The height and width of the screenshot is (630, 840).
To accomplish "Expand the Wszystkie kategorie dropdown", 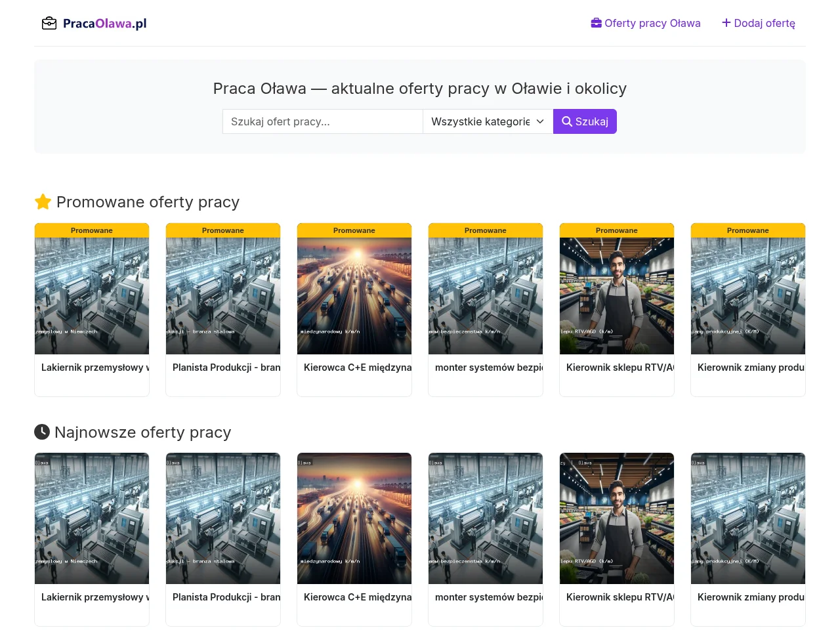I will click(x=488, y=121).
